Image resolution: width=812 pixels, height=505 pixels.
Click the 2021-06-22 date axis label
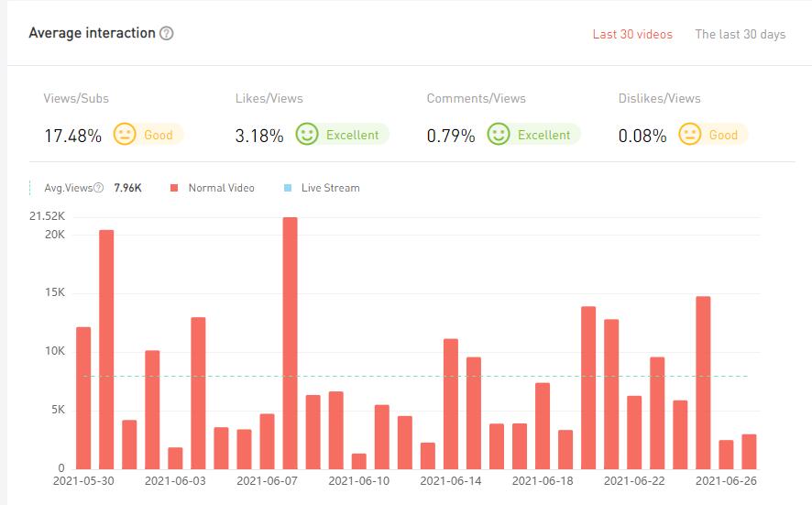[x=634, y=480]
